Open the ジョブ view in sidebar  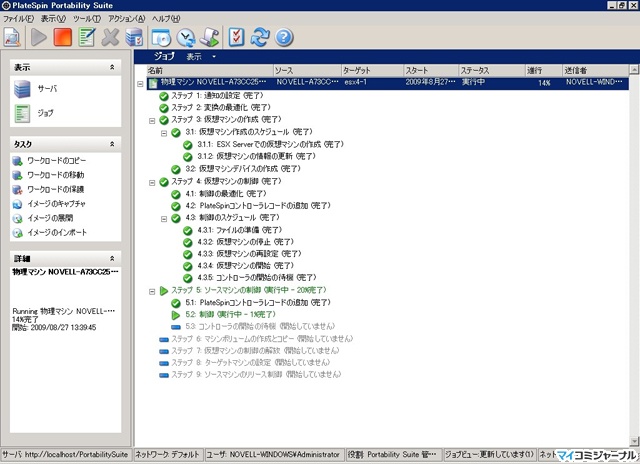tap(33, 113)
